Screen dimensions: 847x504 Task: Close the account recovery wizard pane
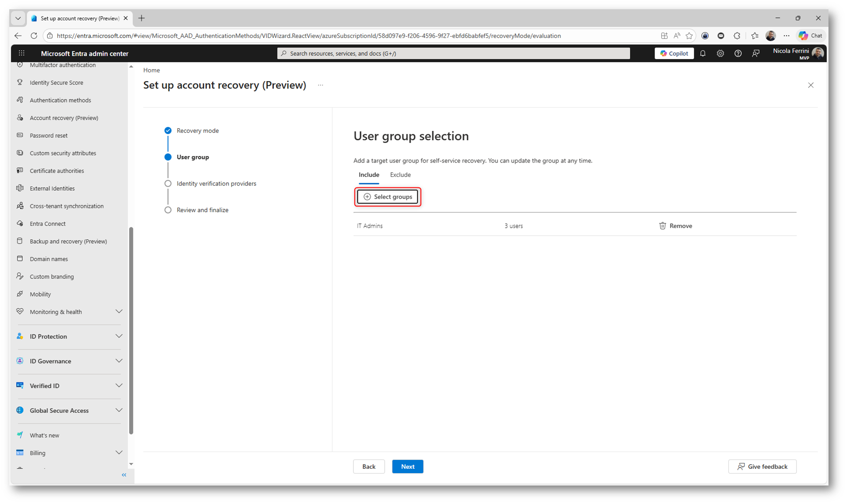(810, 85)
